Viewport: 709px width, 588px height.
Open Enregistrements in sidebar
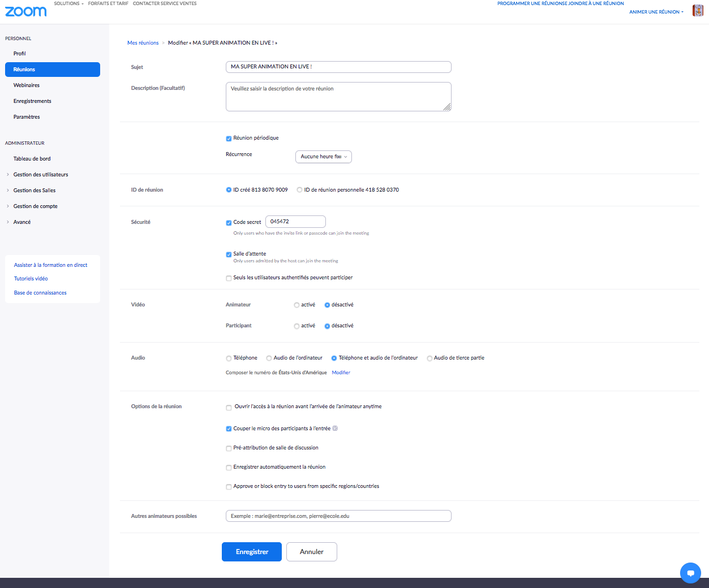pyautogui.click(x=32, y=101)
